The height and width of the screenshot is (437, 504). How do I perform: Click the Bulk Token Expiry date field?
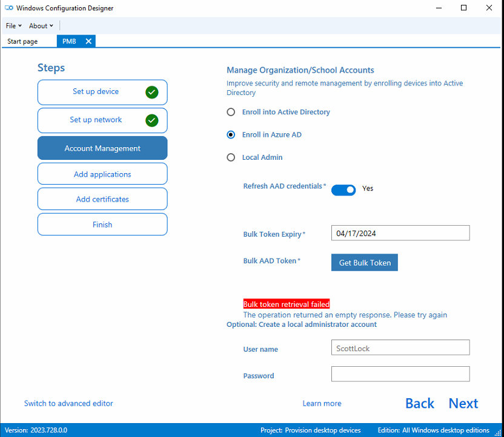click(400, 232)
